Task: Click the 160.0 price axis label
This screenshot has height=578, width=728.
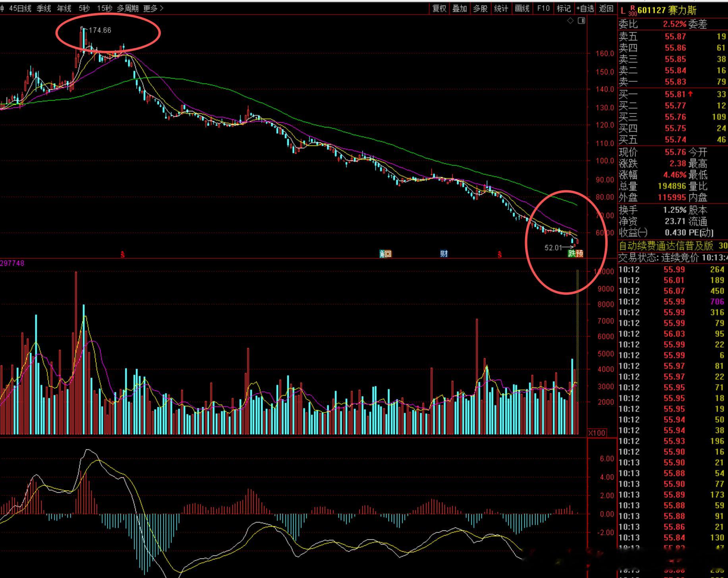Action: [x=604, y=54]
